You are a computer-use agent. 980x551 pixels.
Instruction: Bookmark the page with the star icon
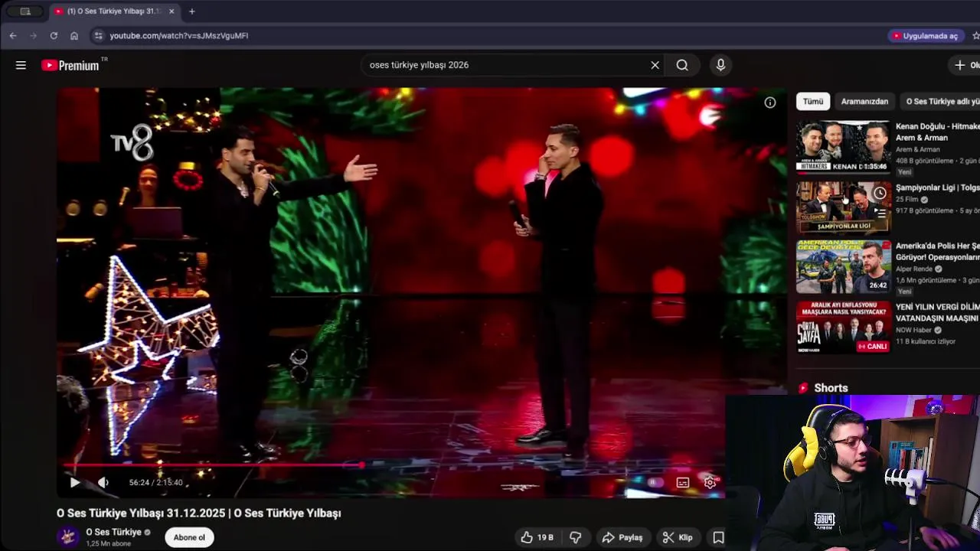(975, 35)
